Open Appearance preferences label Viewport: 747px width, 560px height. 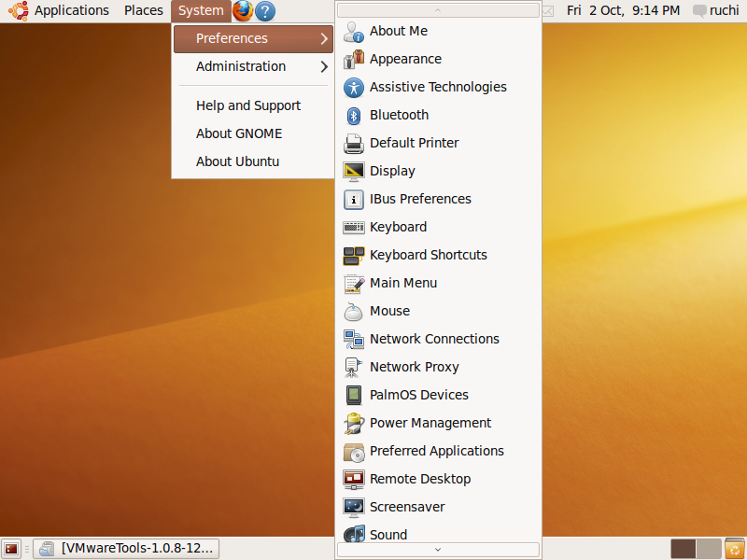point(405,60)
